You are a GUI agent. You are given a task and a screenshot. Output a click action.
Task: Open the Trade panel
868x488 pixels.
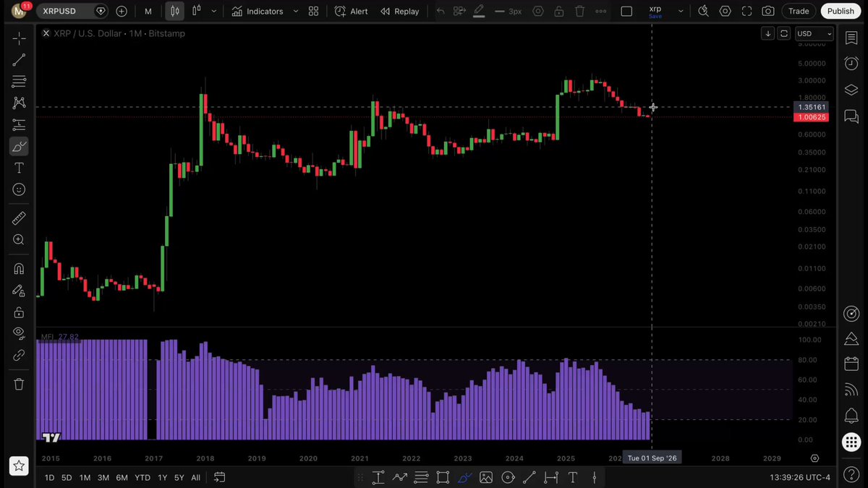pyautogui.click(x=799, y=12)
